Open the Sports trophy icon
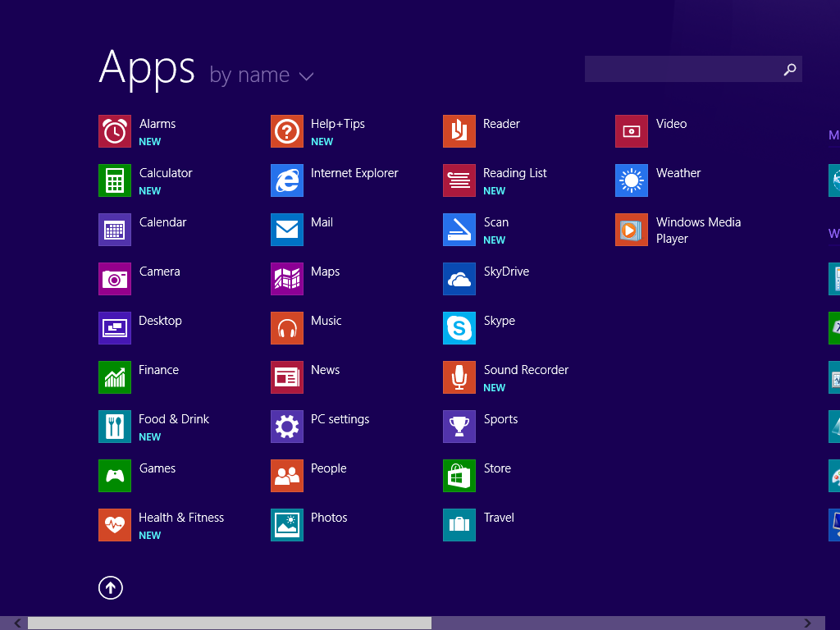840x630 pixels. point(459,427)
